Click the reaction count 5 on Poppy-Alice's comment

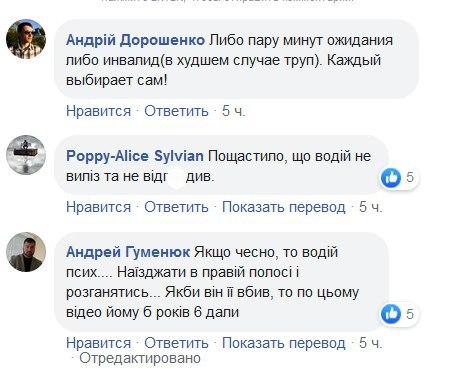click(410, 177)
